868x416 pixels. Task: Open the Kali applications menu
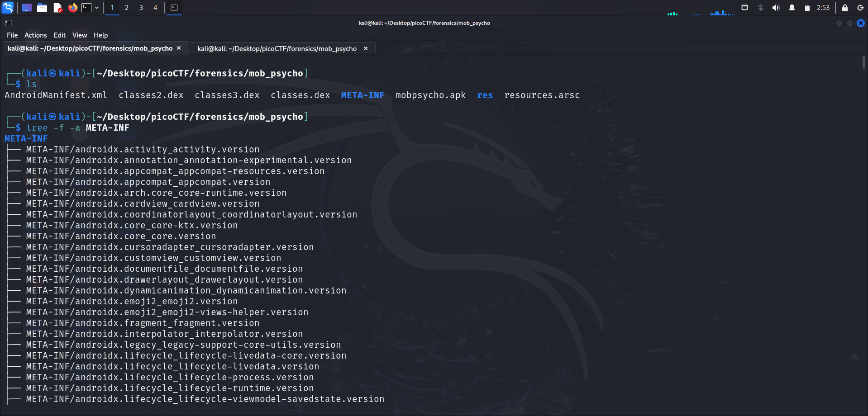coord(8,7)
